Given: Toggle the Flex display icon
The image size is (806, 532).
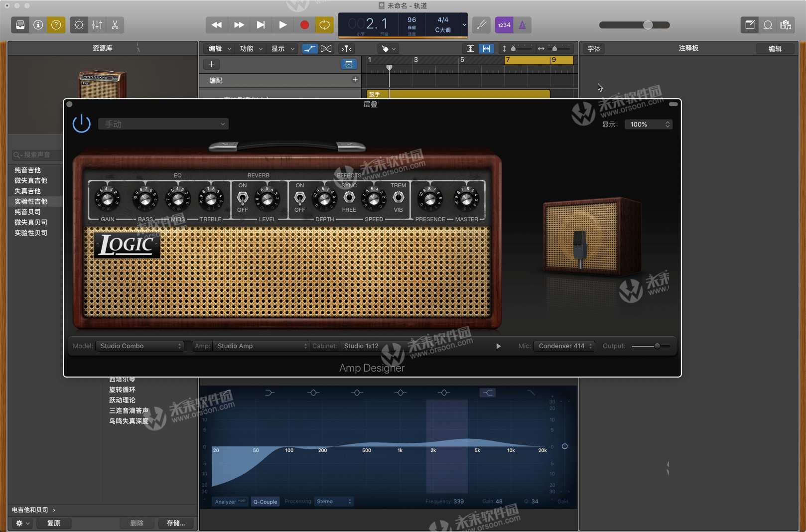Looking at the screenshot, I should click(x=326, y=49).
